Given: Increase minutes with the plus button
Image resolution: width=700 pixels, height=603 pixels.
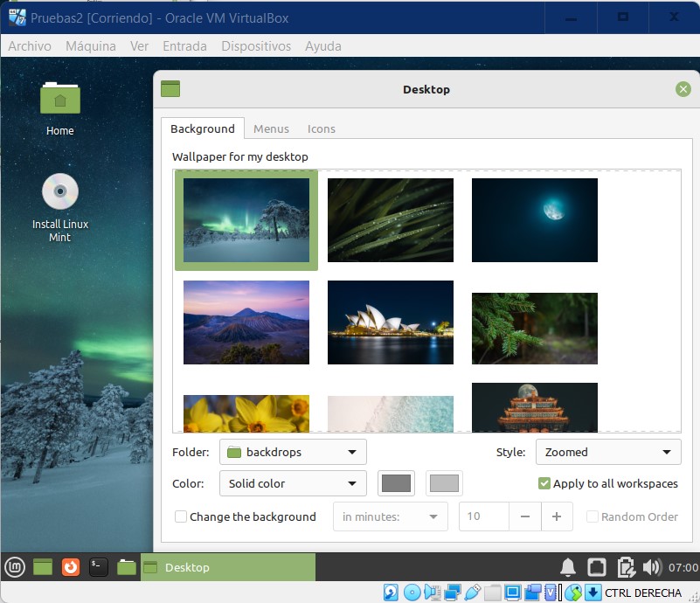Looking at the screenshot, I should click(557, 516).
